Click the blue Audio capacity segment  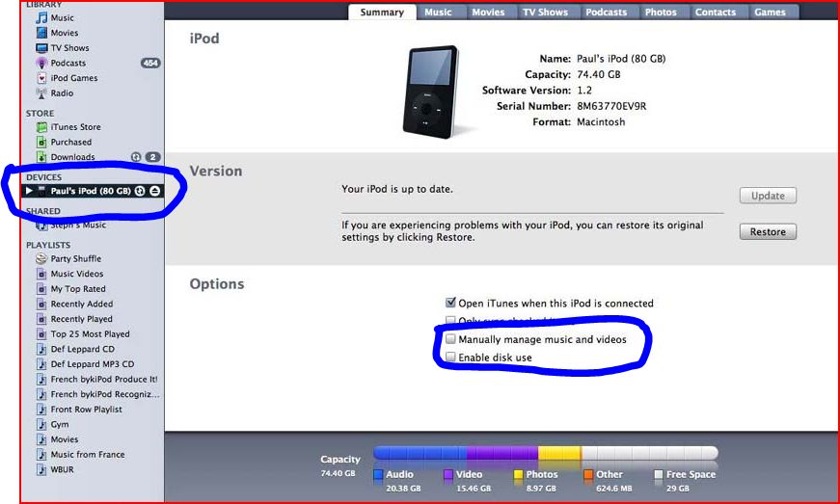tap(420, 453)
